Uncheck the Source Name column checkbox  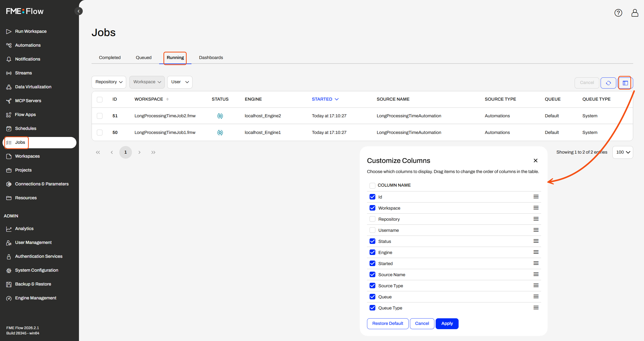pyautogui.click(x=372, y=274)
